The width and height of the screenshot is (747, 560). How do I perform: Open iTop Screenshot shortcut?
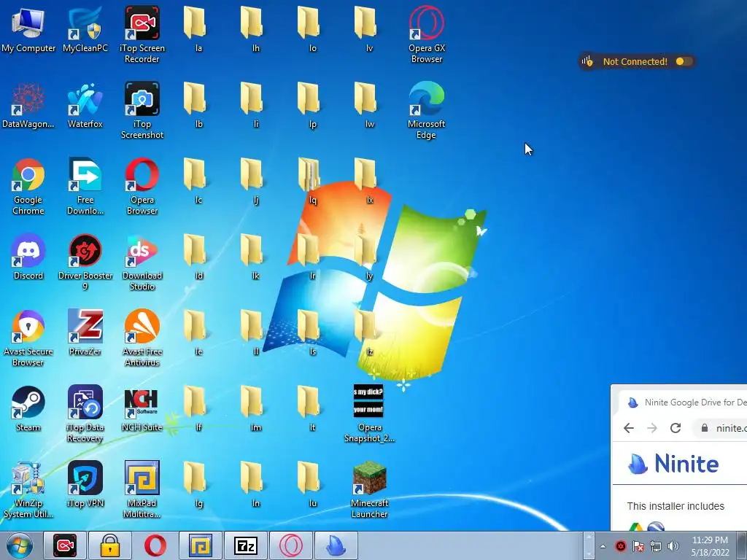pos(142,111)
